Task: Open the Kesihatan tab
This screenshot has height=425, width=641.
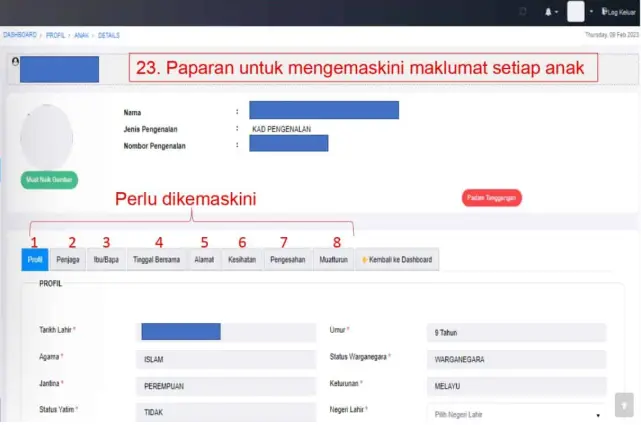Action: click(x=242, y=259)
